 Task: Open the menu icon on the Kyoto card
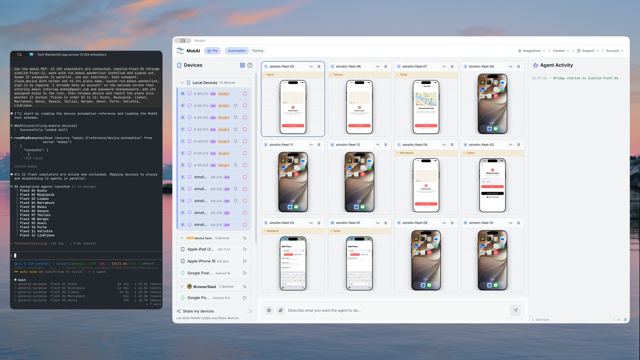385,223
